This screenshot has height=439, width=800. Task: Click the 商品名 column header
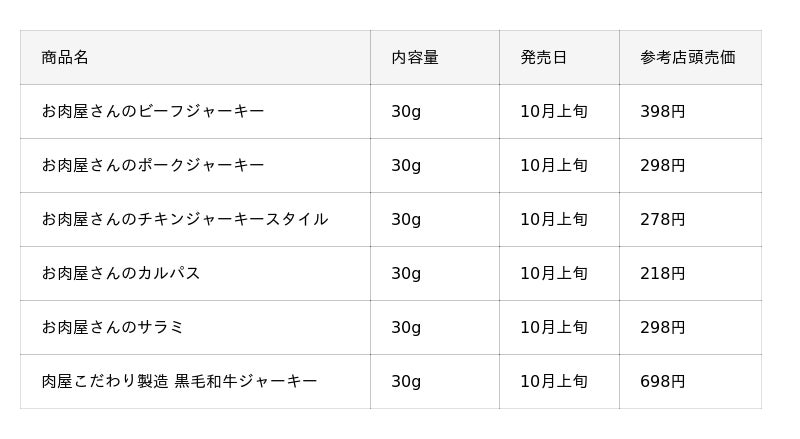(65, 58)
